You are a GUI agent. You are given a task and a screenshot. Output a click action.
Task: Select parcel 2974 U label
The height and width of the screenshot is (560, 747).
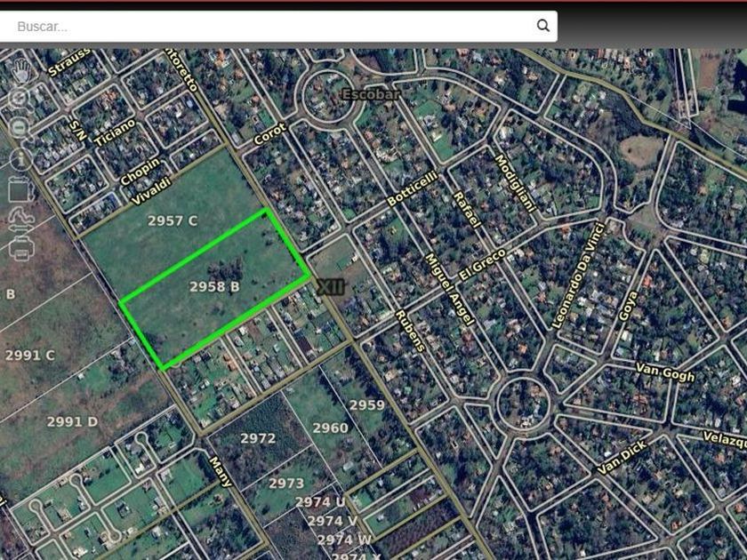click(x=320, y=502)
